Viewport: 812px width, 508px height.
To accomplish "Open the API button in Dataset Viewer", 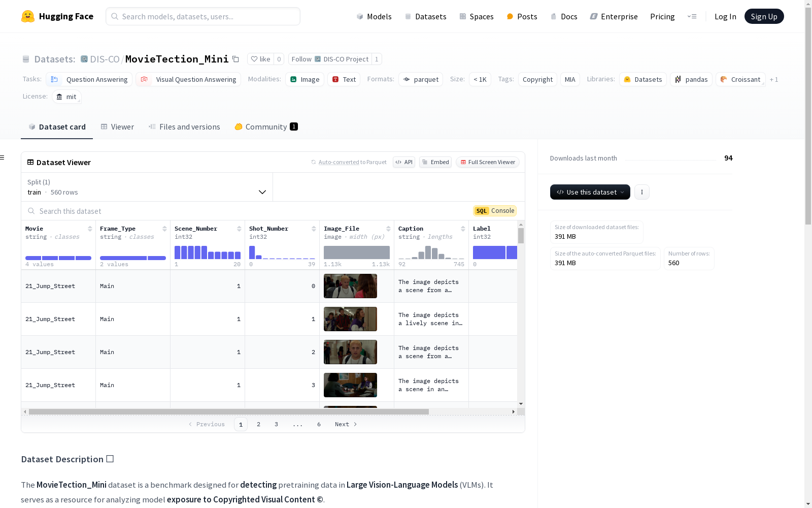I will tap(404, 162).
